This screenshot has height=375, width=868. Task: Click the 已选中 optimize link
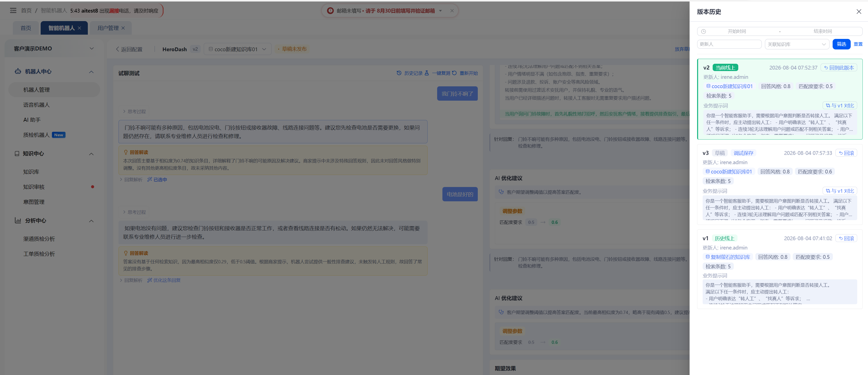point(157,179)
